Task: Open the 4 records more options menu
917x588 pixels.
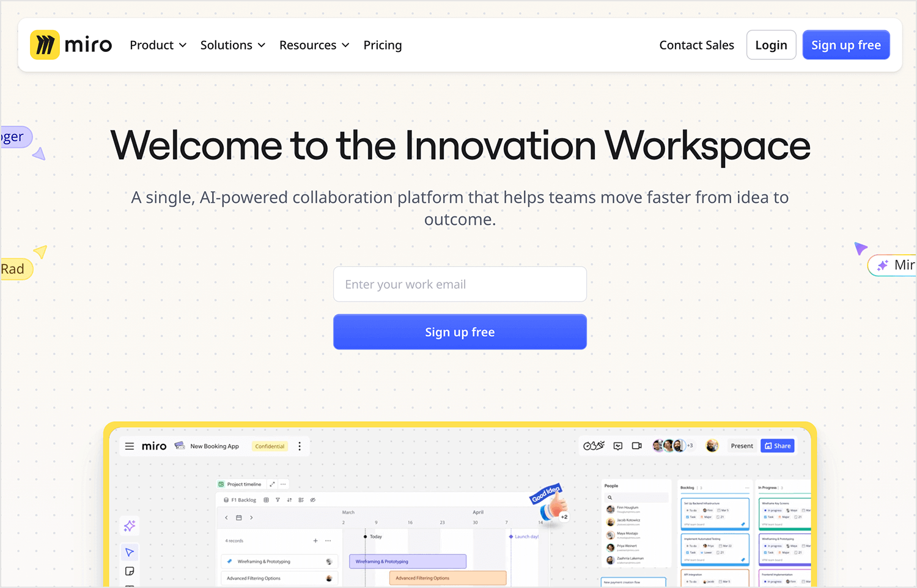Action: [328, 541]
